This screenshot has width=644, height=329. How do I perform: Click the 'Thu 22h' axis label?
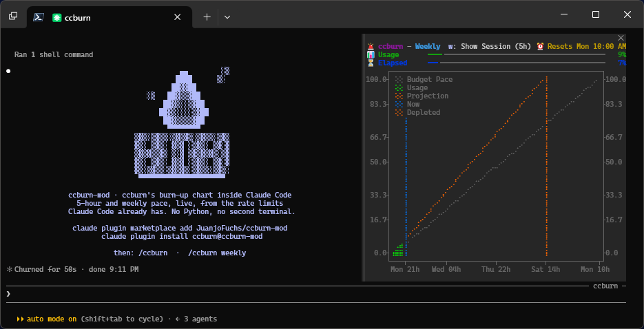click(x=496, y=269)
